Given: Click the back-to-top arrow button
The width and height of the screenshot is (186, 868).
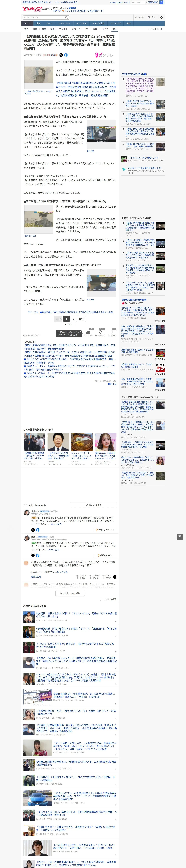Looking at the screenshot, I should pyautogui.click(x=180, y=536).
